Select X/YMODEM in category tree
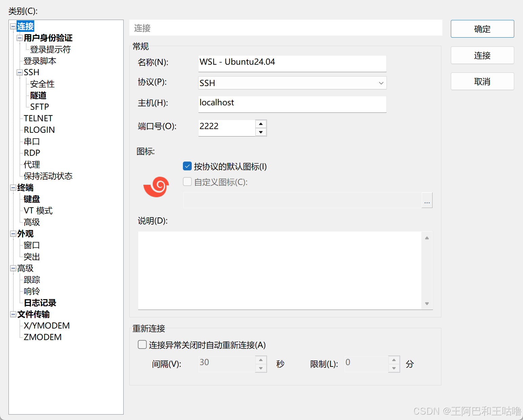The width and height of the screenshot is (523, 420). (x=47, y=326)
